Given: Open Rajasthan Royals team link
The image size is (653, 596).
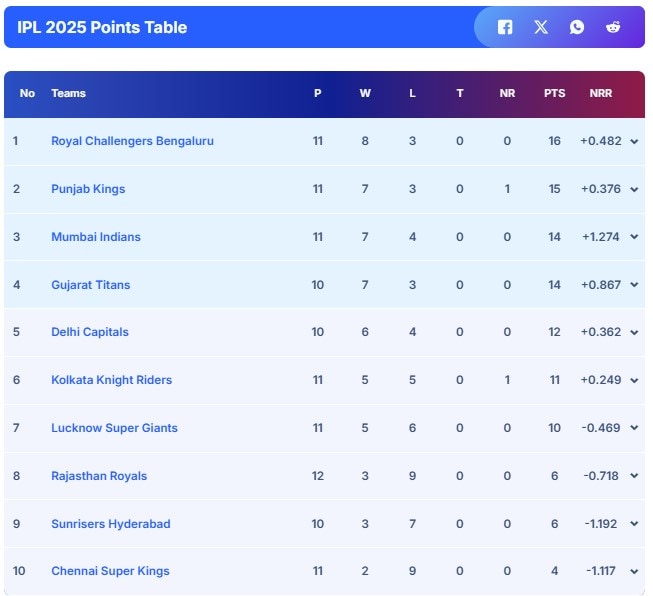Looking at the screenshot, I should click(99, 476).
